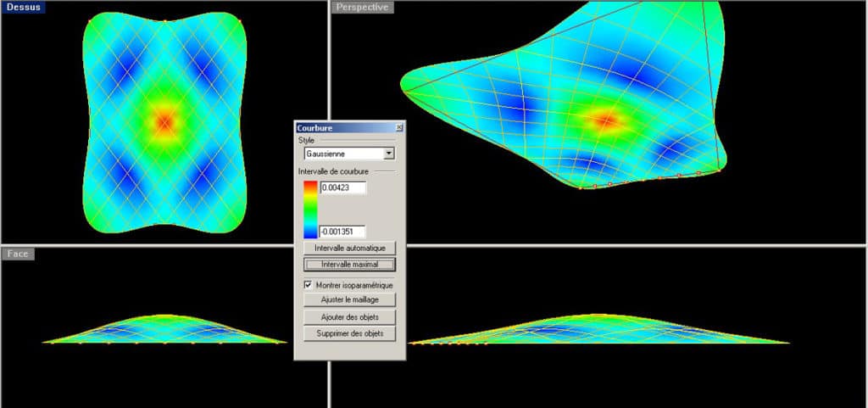Activate the Perspective viewport label
The width and height of the screenshot is (868, 408).
click(x=362, y=7)
